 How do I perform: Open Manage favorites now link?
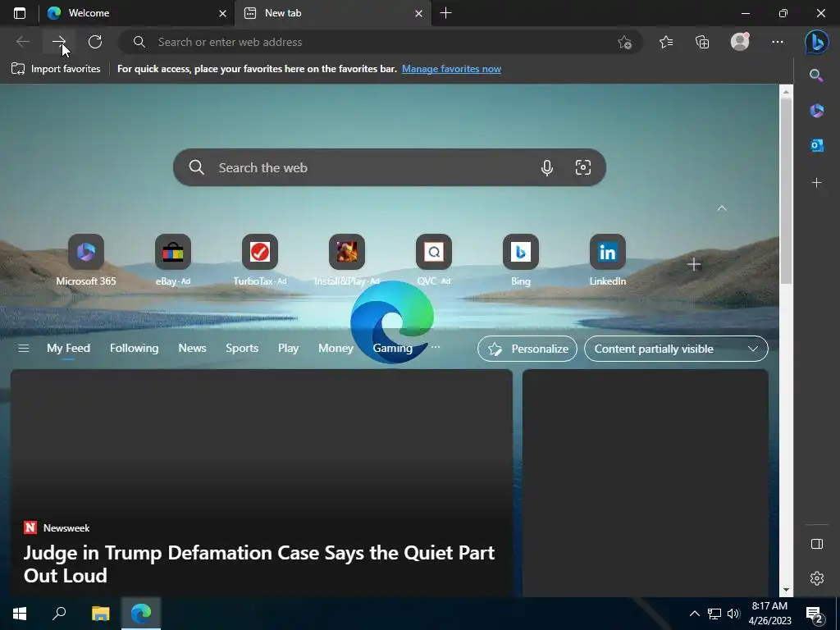[x=452, y=69]
